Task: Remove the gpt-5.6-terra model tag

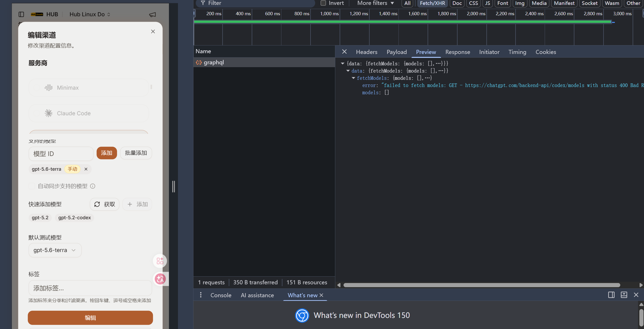Action: [x=86, y=169]
